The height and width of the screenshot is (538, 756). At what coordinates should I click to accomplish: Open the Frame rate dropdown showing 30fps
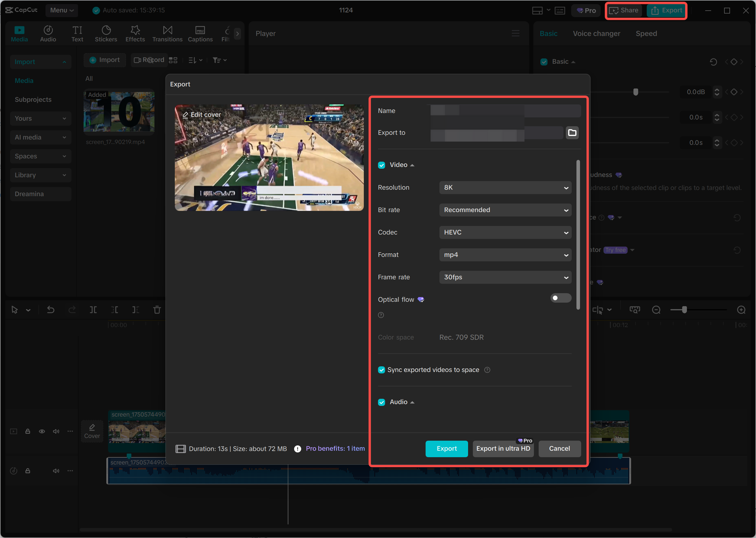click(x=505, y=277)
